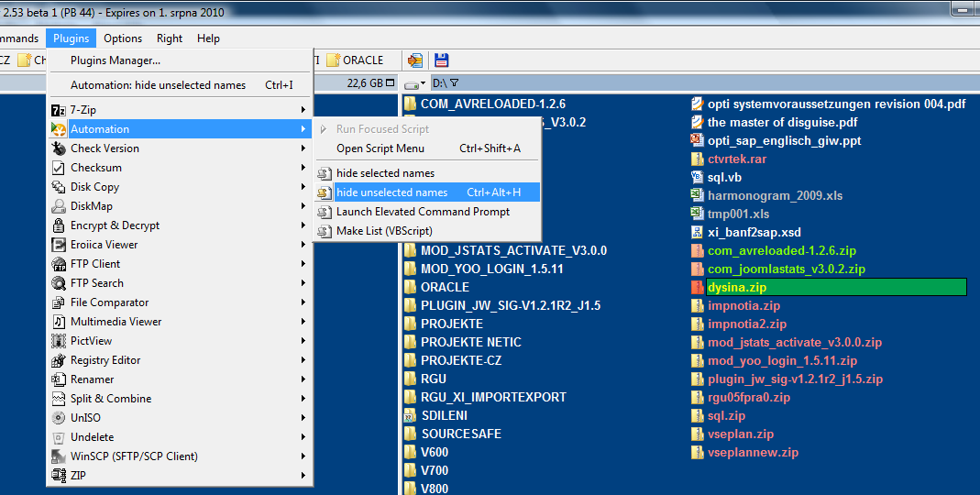The height and width of the screenshot is (495, 980).
Task: Choose Plugins Manager... menu entry
Action: [180, 60]
